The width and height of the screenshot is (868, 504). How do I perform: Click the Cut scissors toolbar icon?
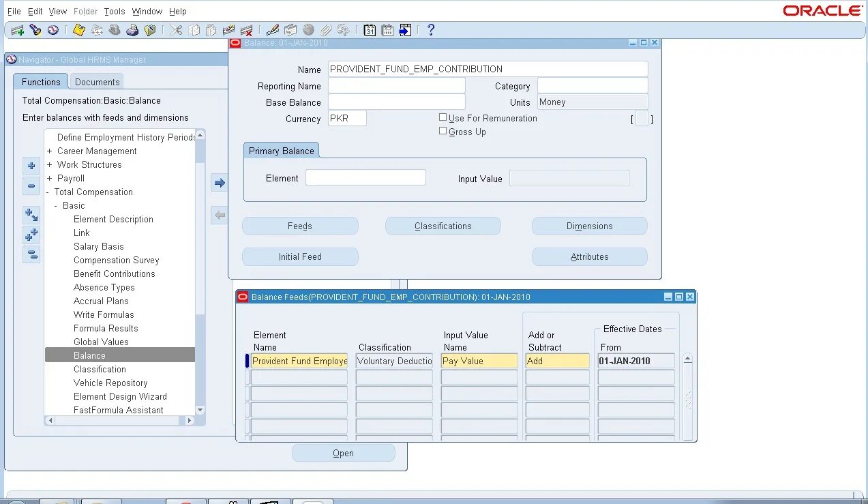pyautogui.click(x=176, y=30)
